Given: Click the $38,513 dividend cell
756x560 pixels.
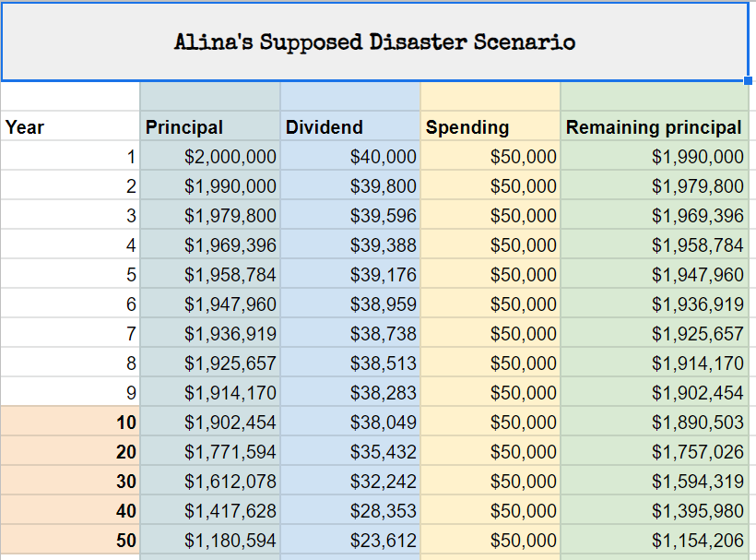Looking at the screenshot, I should (x=350, y=363).
